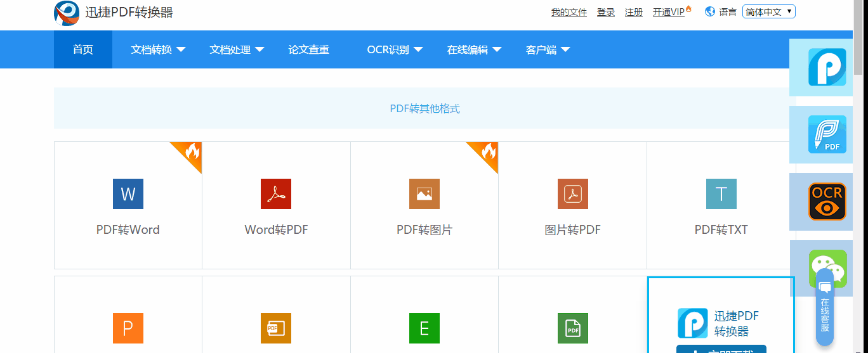Click the flame icon beside 开通VIP
This screenshot has height=353, width=868.
coord(688,10)
